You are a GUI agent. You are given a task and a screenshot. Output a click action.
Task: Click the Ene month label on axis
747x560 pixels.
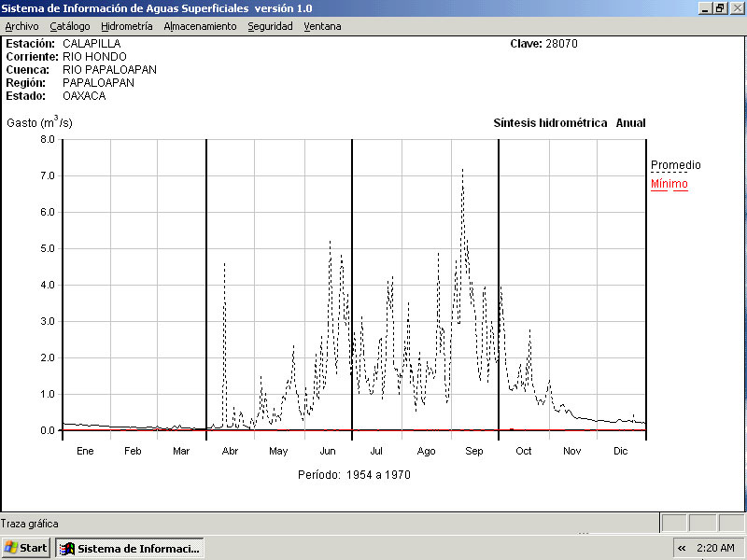(85, 451)
